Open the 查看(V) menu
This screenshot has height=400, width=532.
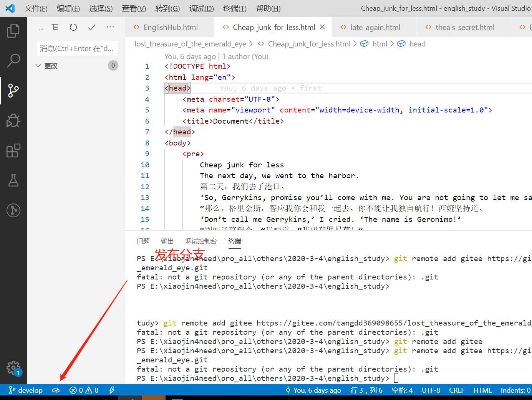point(134,8)
